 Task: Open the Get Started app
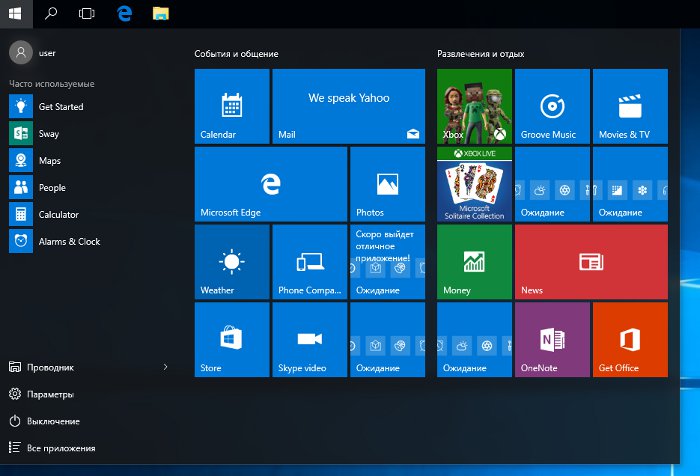89,106
